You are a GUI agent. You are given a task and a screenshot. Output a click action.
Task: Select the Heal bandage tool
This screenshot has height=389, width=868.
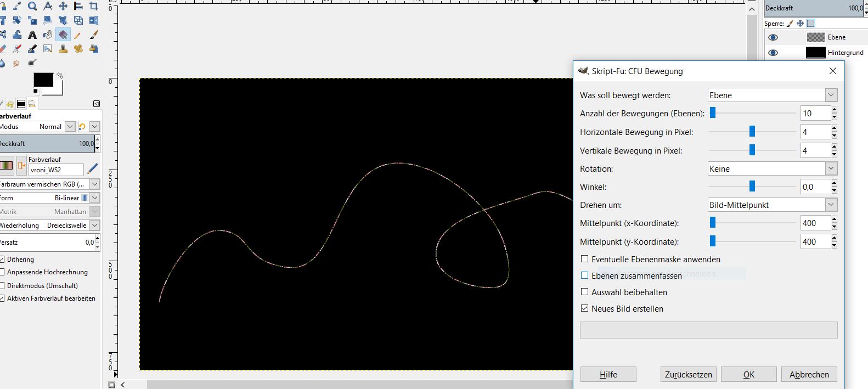[x=78, y=49]
